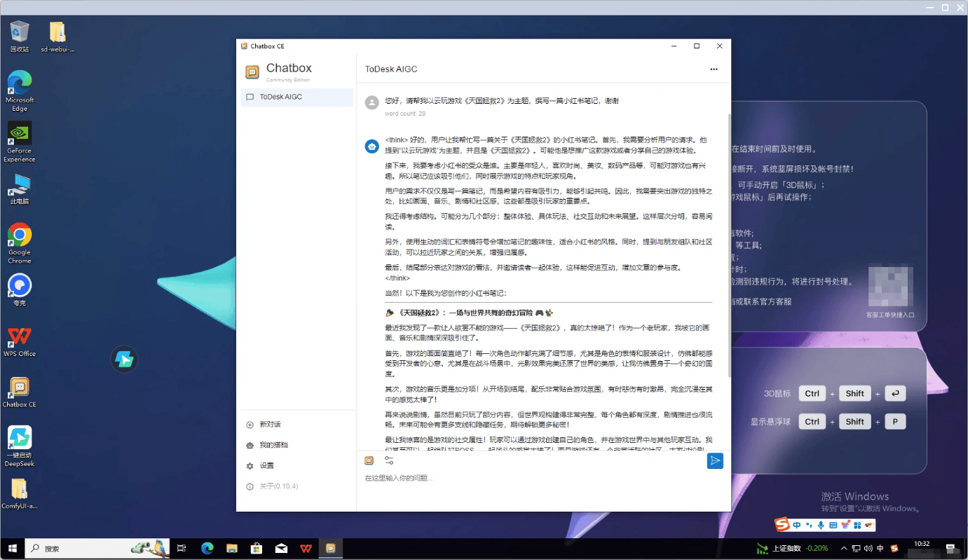Open the volume control in system tray

coord(868,548)
